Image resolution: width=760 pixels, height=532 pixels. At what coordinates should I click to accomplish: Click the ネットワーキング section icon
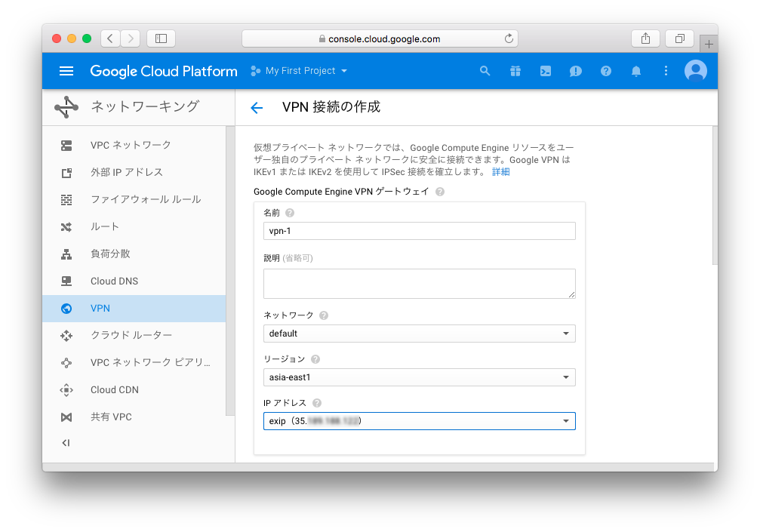tap(66, 107)
